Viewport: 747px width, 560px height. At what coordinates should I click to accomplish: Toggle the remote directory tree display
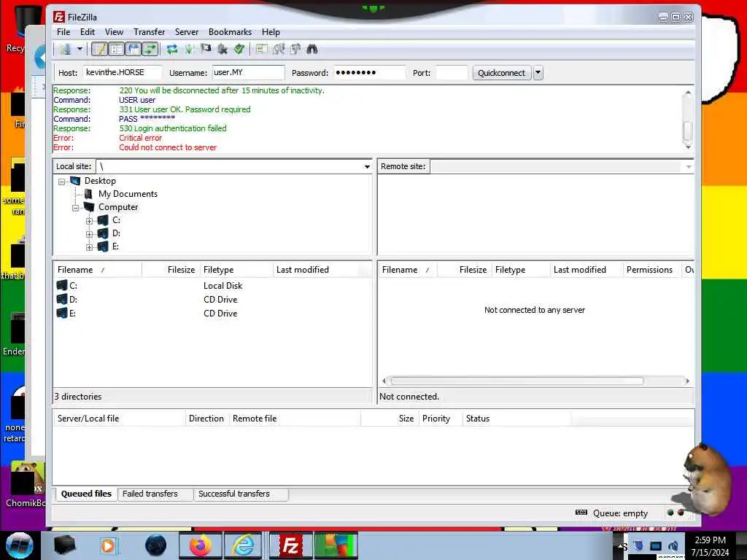[133, 49]
